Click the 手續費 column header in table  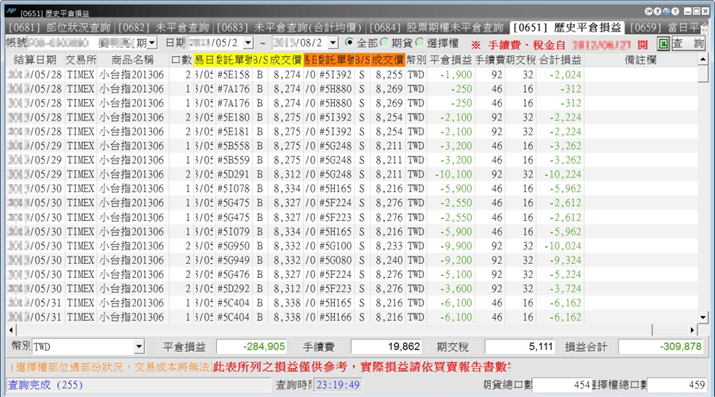click(490, 60)
